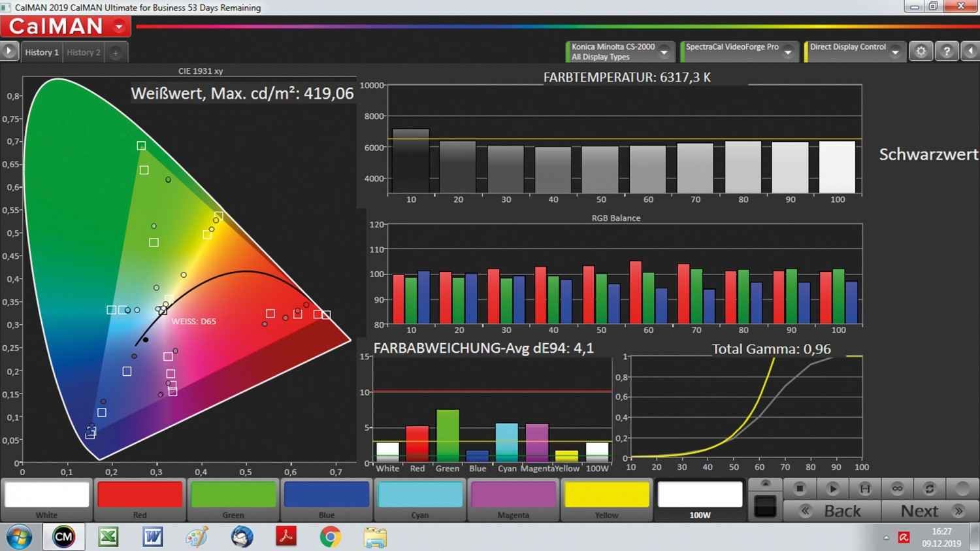Viewport: 980px width, 551px height.
Task: Click the Total Gamma: 0,96 heading
Action: coord(772,349)
